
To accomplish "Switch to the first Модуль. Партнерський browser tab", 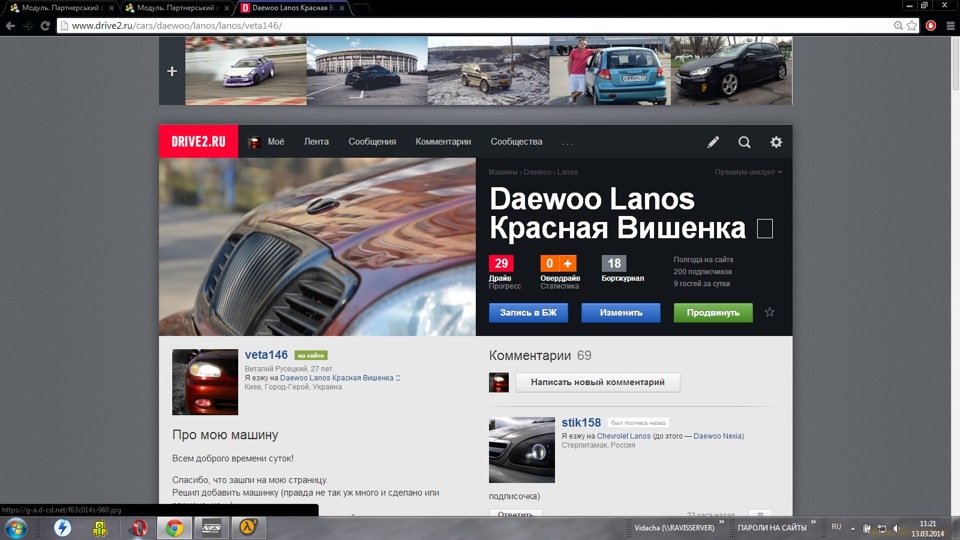I will [59, 8].
